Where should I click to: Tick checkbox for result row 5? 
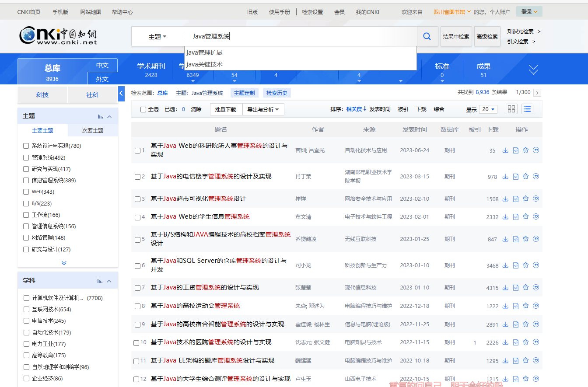coord(137,240)
